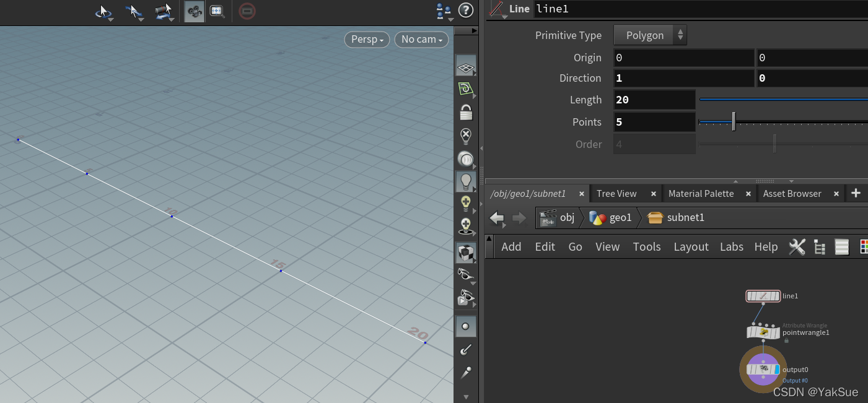The image size is (868, 403).
Task: Open the Primitive Type Polygon dropdown
Action: pyautogui.click(x=650, y=35)
